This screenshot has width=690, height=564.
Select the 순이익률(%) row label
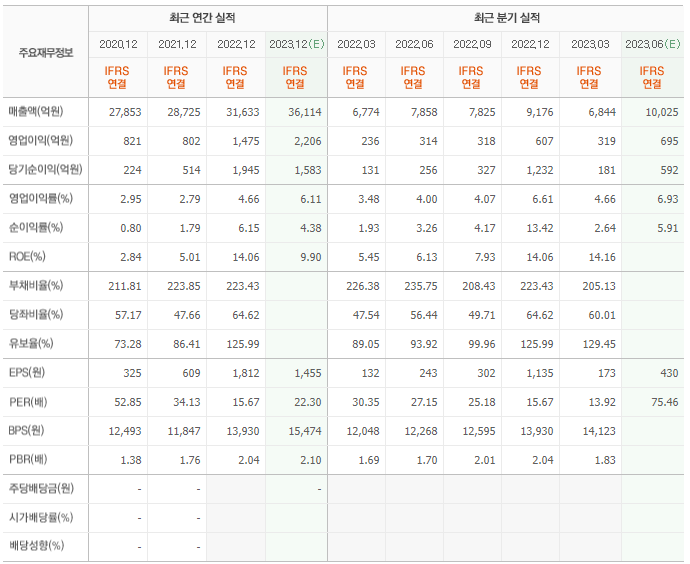point(36,228)
